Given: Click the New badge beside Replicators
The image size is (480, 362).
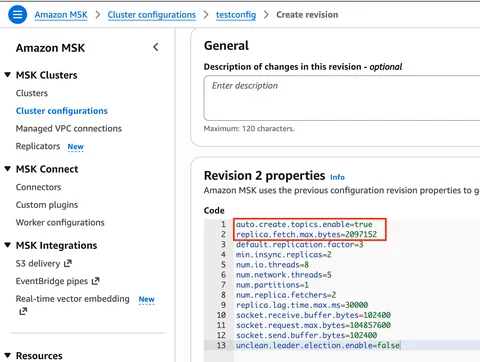Looking at the screenshot, I should tap(76, 147).
